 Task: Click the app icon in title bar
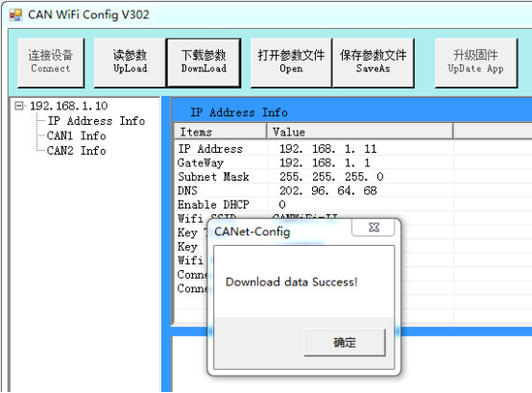(15, 15)
